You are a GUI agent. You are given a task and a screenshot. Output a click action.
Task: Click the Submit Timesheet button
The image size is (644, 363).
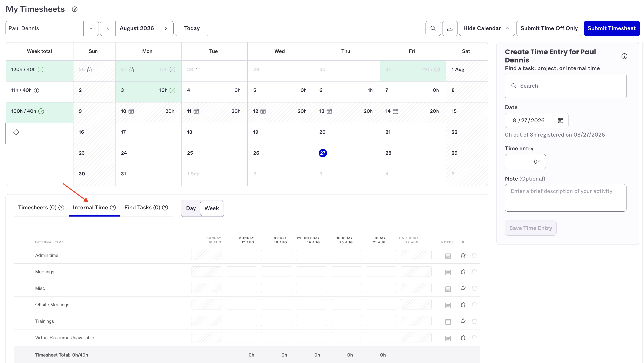[x=611, y=28]
